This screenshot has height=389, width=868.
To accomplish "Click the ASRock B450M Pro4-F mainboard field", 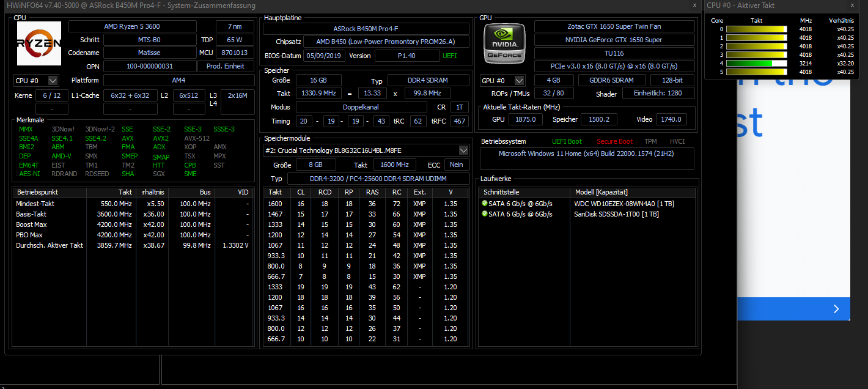I will pos(366,29).
